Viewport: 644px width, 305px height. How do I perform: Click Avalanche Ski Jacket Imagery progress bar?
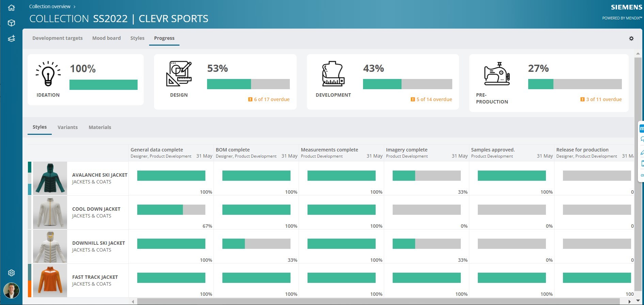(426, 176)
